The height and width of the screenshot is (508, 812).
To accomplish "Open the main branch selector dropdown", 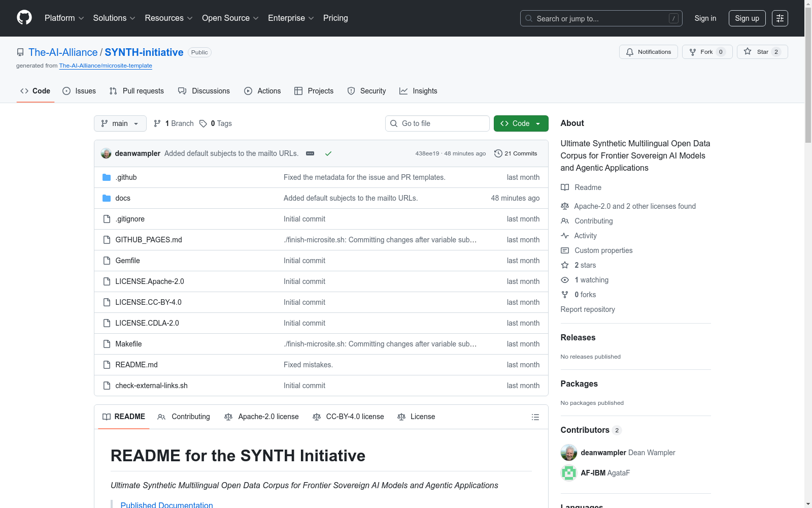I will 120,123.
